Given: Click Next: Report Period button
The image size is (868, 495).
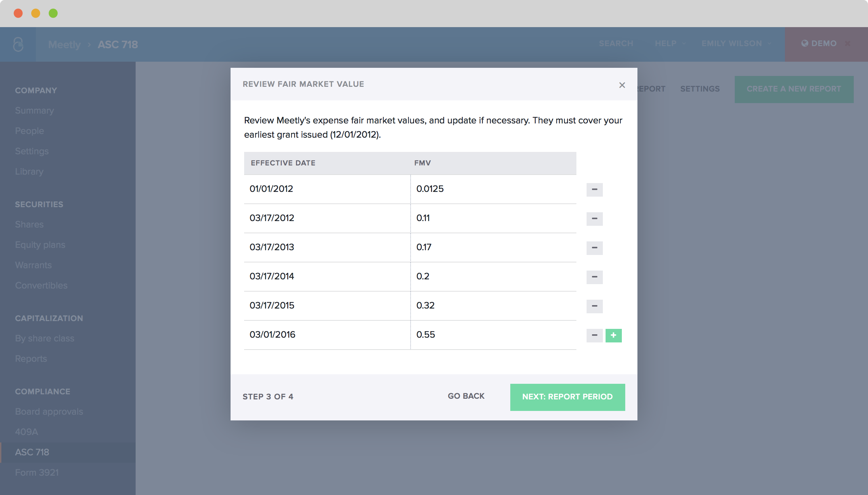Looking at the screenshot, I should [567, 397].
